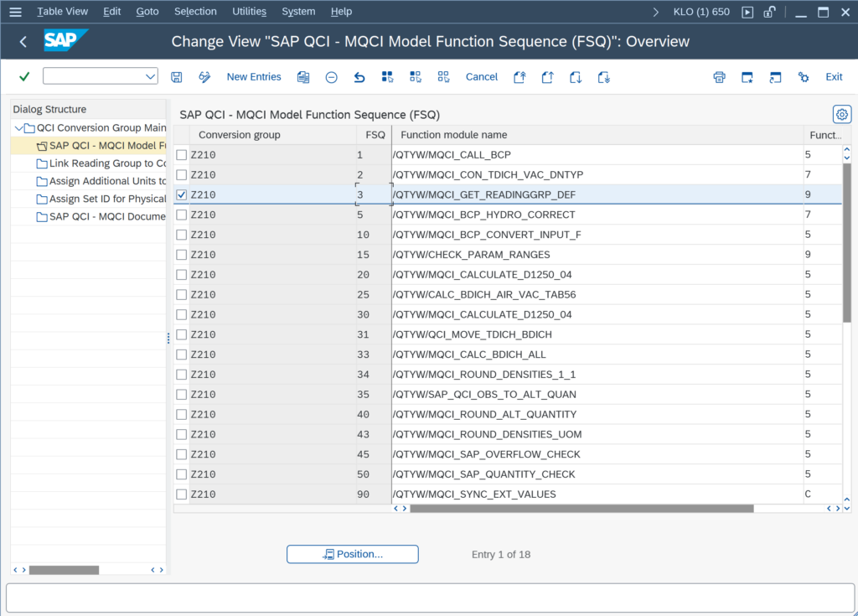
Task: Open the Goto menu
Action: coord(147,12)
